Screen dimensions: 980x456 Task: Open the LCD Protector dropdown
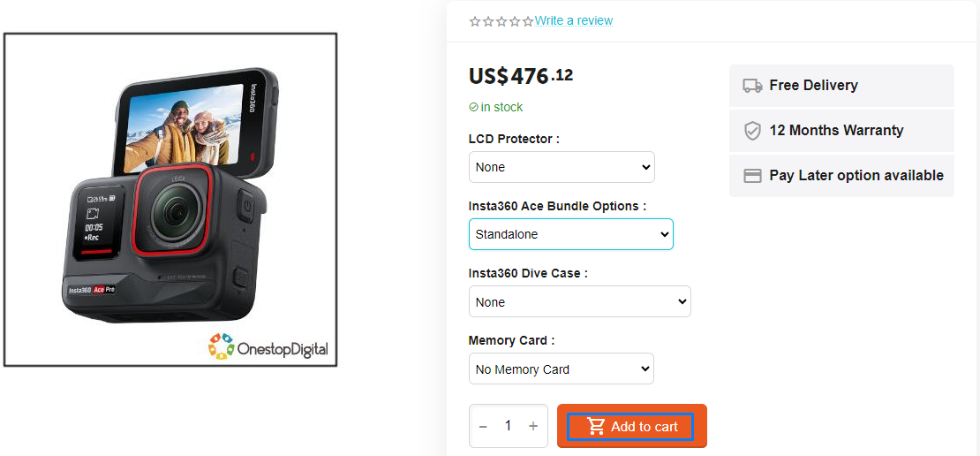tap(562, 167)
